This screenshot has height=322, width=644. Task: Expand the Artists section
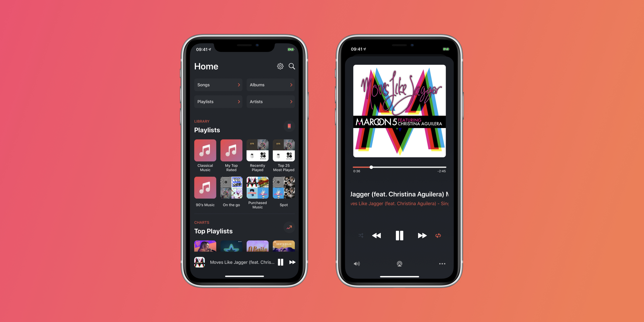pos(271,102)
